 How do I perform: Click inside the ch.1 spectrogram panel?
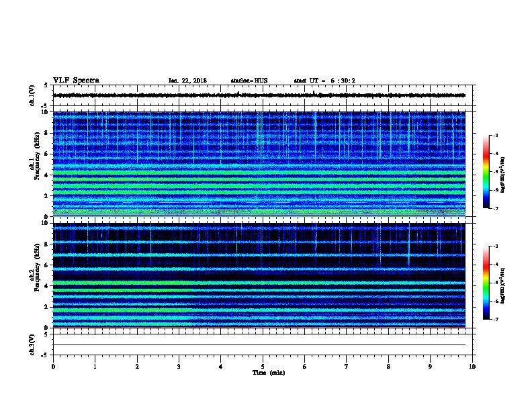coord(259,164)
